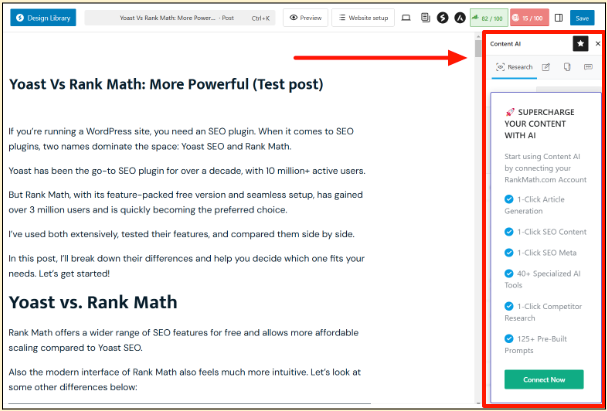Click the Preview button
This screenshot has height=411, width=607.
305,18
